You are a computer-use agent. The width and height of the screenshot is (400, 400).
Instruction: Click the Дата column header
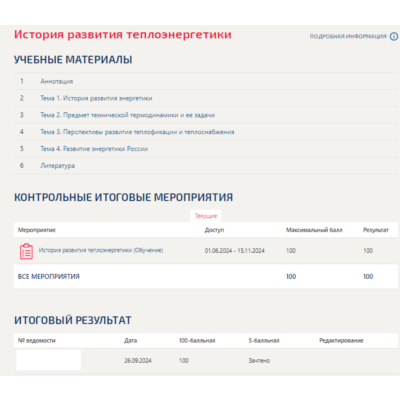coord(131,341)
